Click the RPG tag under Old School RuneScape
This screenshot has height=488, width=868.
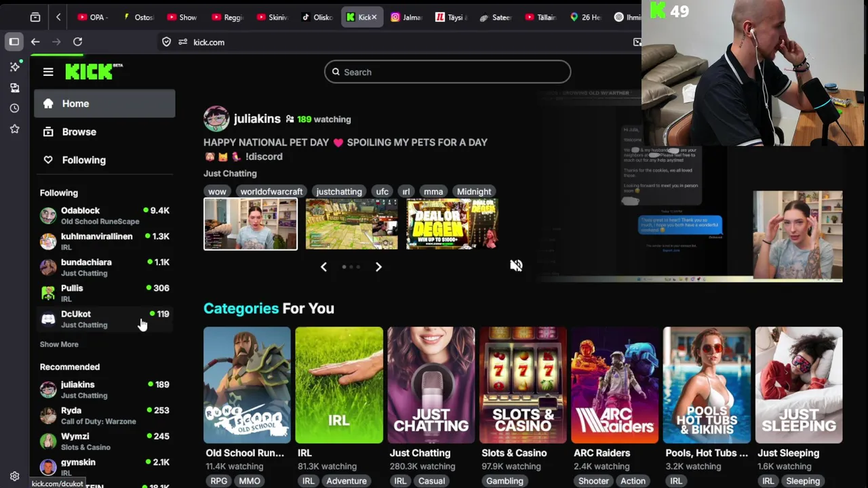pyautogui.click(x=219, y=481)
